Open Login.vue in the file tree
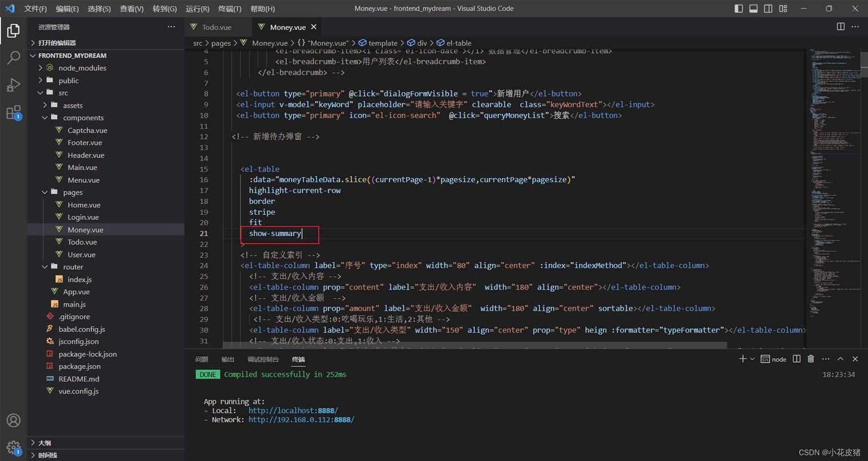Image resolution: width=868 pixels, height=461 pixels. click(83, 217)
